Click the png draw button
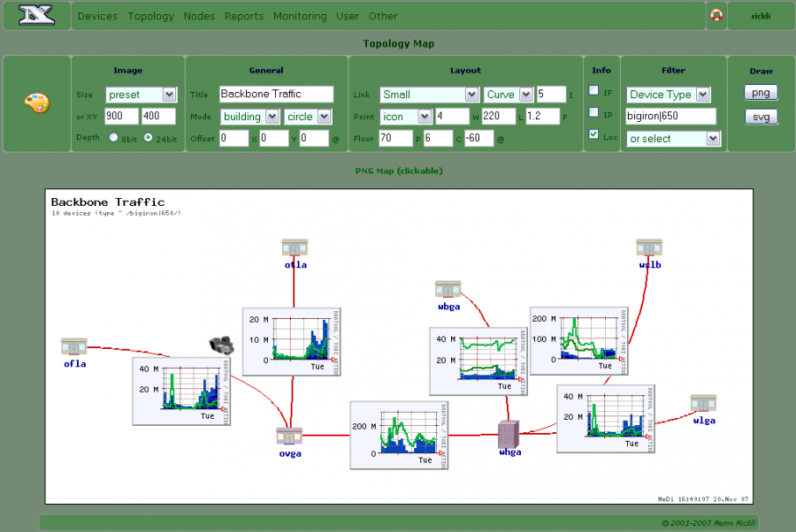This screenshot has width=796, height=532. click(x=760, y=93)
